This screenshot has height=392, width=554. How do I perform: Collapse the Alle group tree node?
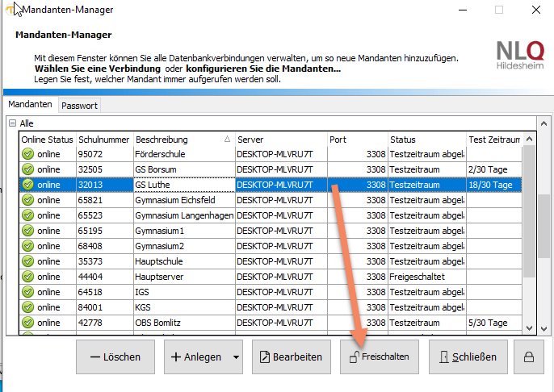pyautogui.click(x=12, y=123)
